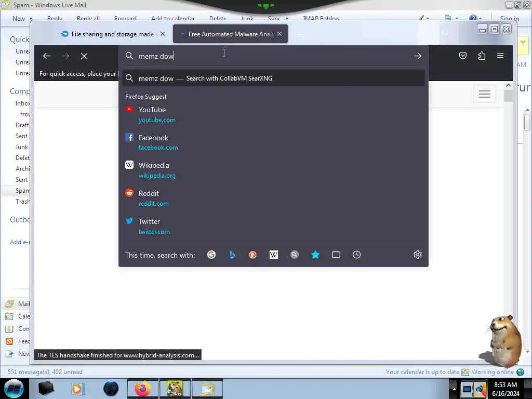Click taskbar clock showing 8:53 AM

click(506, 389)
